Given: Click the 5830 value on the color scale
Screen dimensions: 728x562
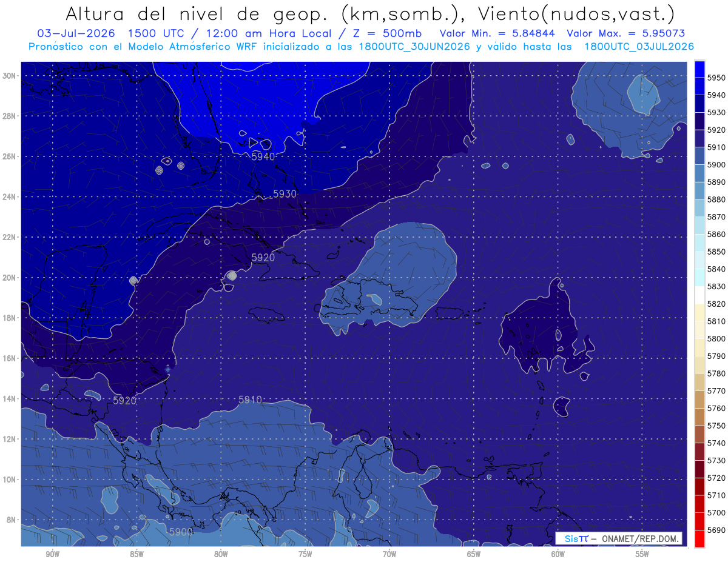Looking at the screenshot, I should coord(716,286).
